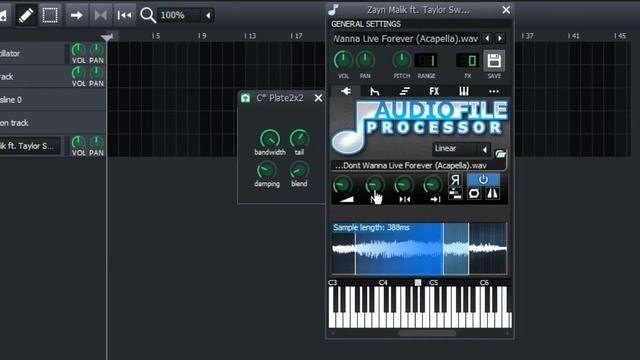Click timeline bar marker 5

tap(156, 36)
